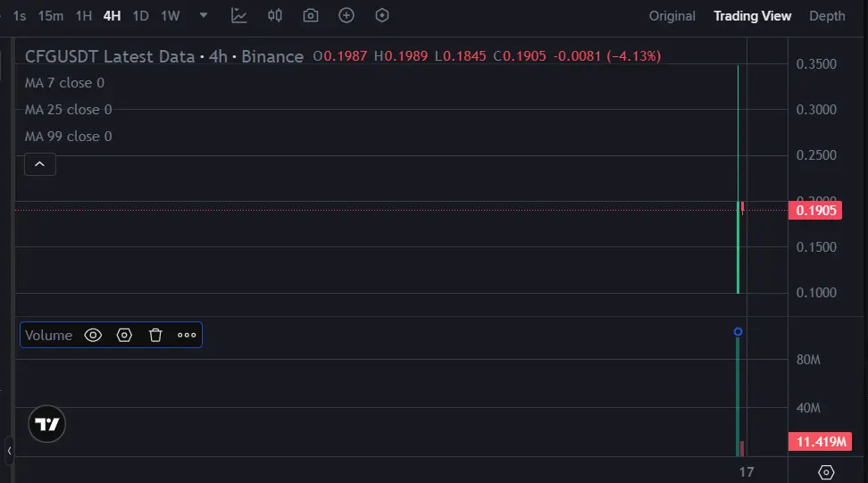Click the Volume indicator label
The width and height of the screenshot is (868, 483).
(49, 336)
